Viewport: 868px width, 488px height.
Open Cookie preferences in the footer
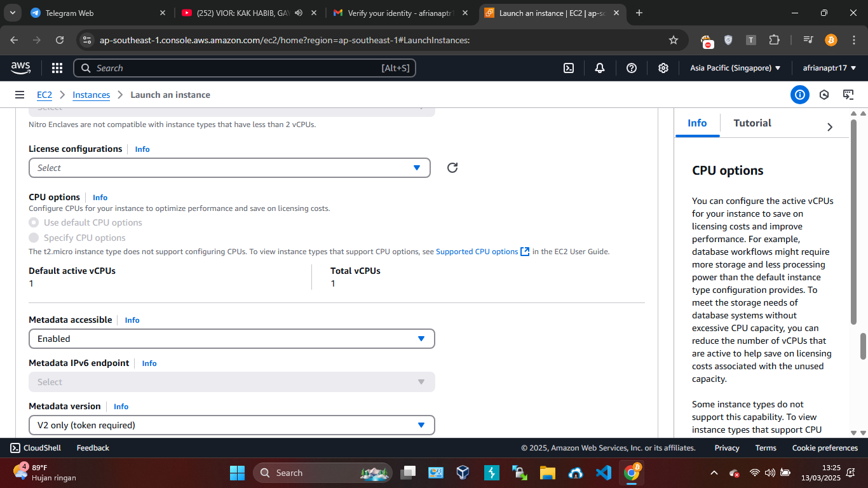825,448
